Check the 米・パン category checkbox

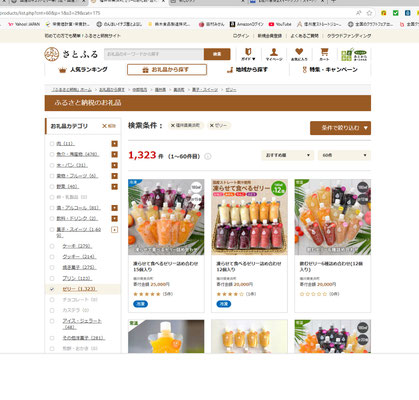pos(52,165)
